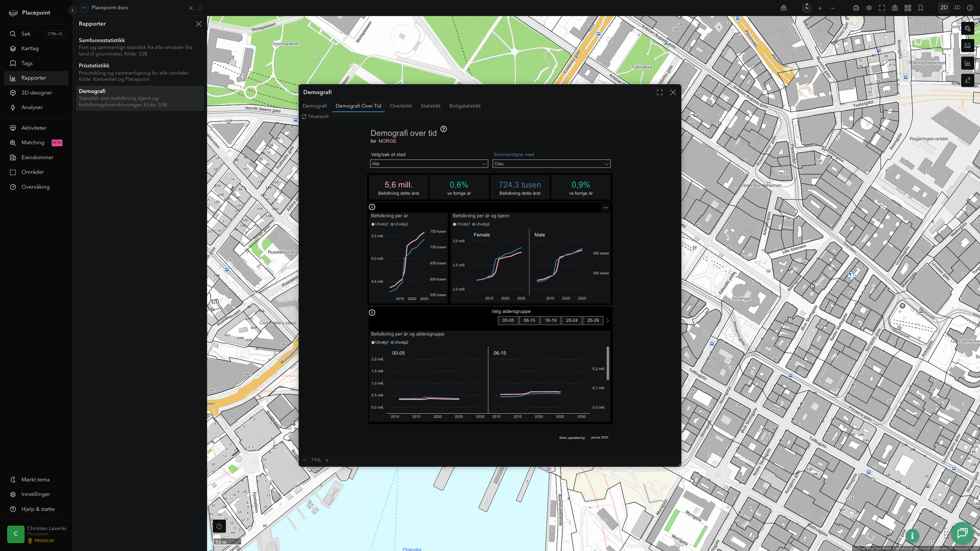The height and width of the screenshot is (551, 980).
Task: Select the 16-19 age group button
Action: (x=550, y=321)
